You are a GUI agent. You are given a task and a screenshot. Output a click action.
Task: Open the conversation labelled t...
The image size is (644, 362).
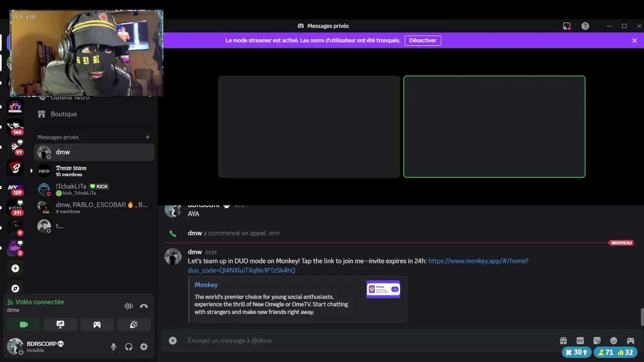94,226
